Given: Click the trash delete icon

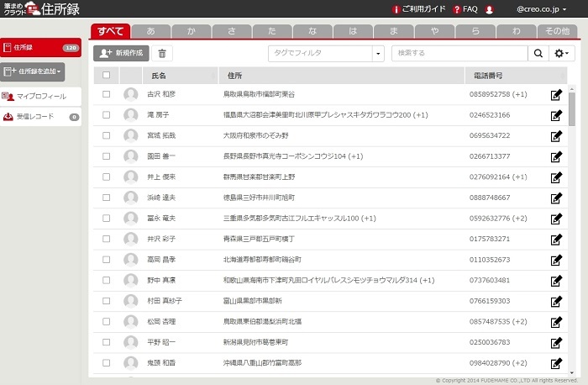Looking at the screenshot, I should click(x=163, y=53).
